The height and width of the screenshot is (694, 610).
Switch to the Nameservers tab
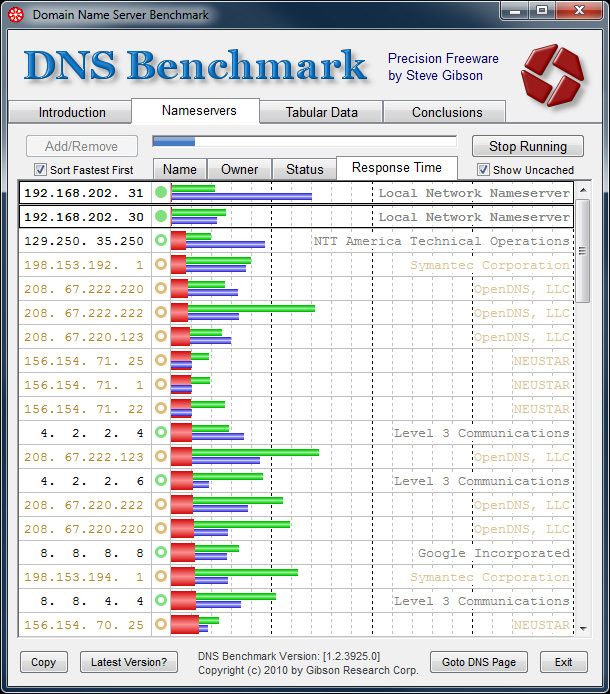[195, 111]
